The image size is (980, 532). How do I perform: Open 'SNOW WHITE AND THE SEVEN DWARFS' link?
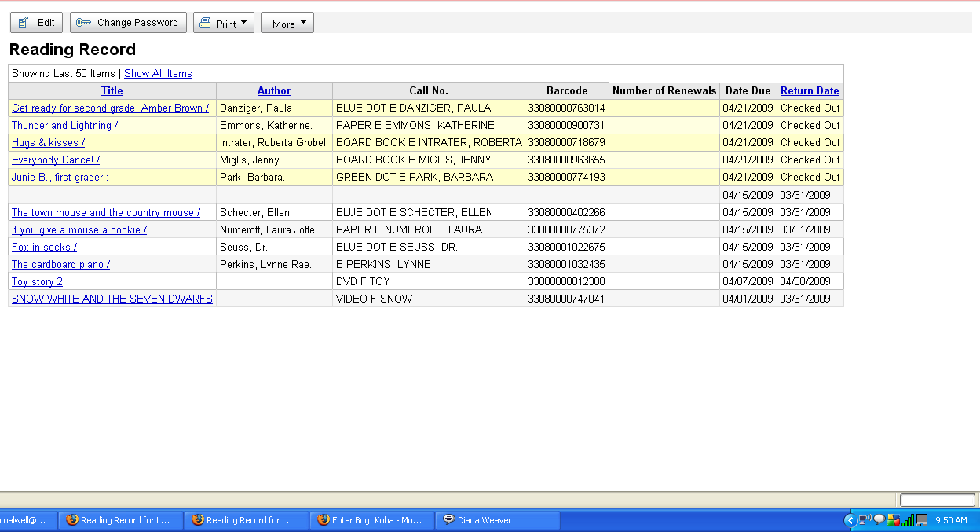pyautogui.click(x=112, y=299)
